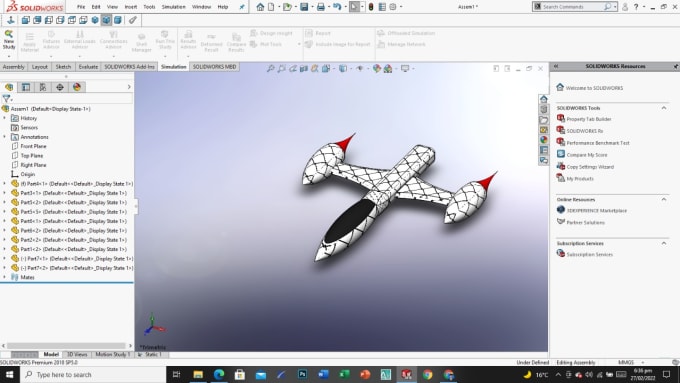Switch to the Assembly ribbon tab

(x=13, y=67)
